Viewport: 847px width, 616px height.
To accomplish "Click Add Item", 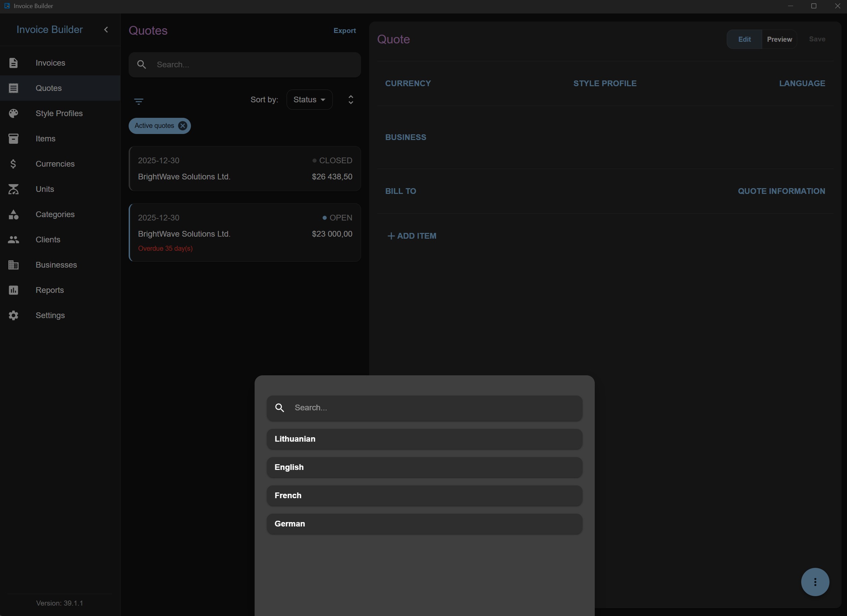I will [412, 236].
